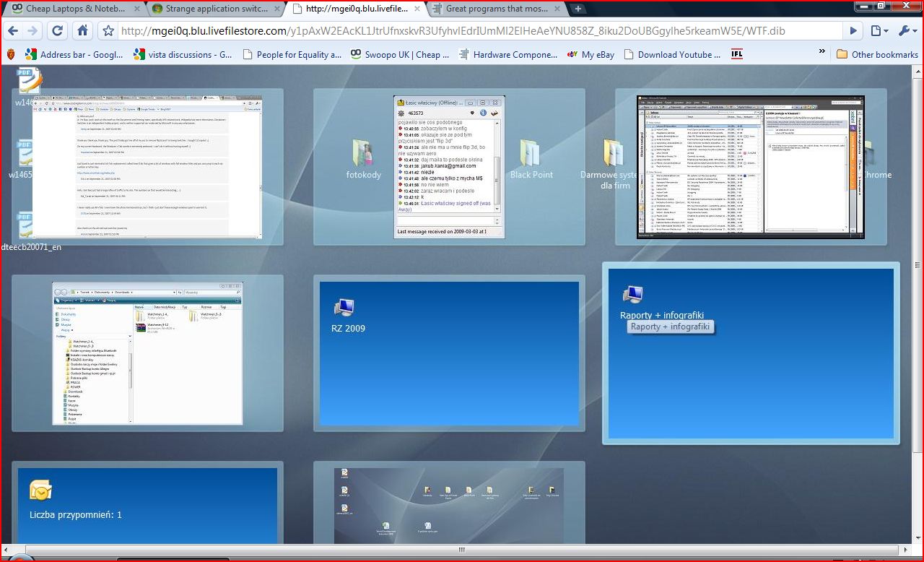The width and height of the screenshot is (924, 562).
Task: Open Hardware Components bookmark
Action: pyautogui.click(x=508, y=54)
